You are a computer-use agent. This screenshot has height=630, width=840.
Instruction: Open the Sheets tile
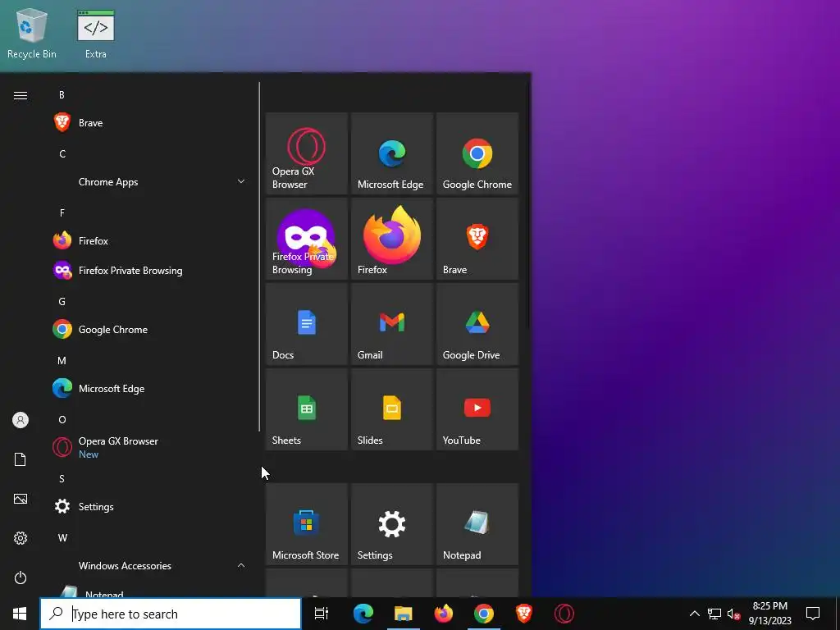coord(307,409)
